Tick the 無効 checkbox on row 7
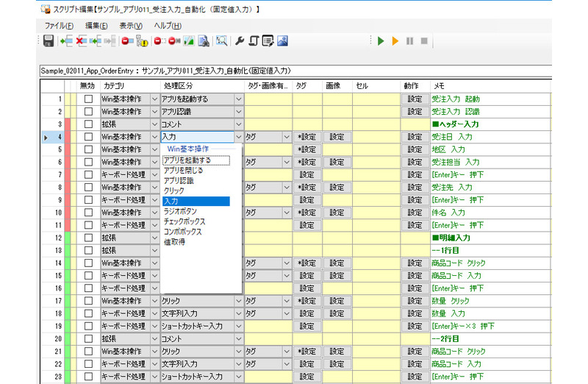This screenshot has width=588, height=384. click(x=88, y=175)
